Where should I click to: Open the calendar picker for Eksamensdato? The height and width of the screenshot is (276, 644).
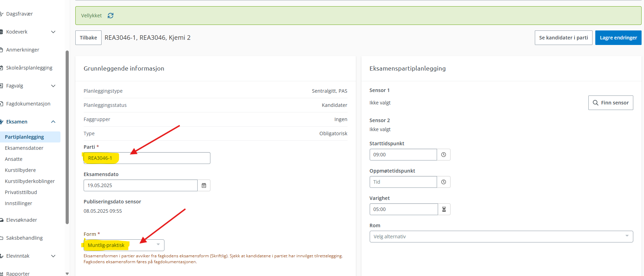(x=204, y=185)
